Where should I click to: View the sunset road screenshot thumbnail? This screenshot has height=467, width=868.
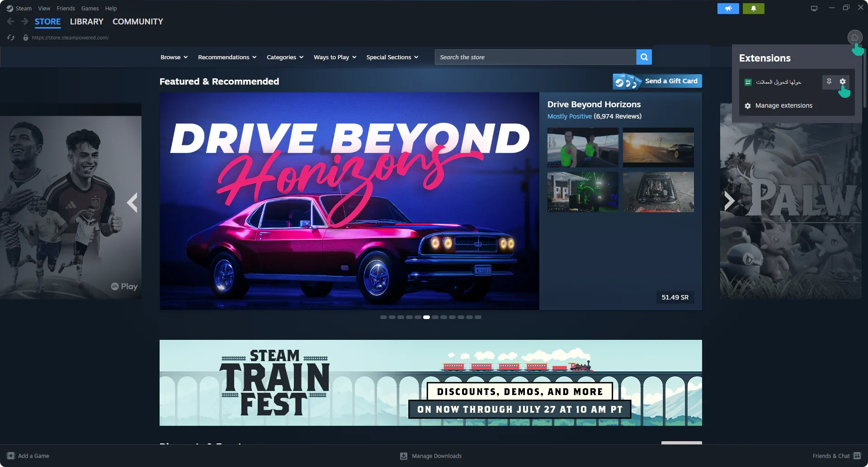click(x=658, y=148)
